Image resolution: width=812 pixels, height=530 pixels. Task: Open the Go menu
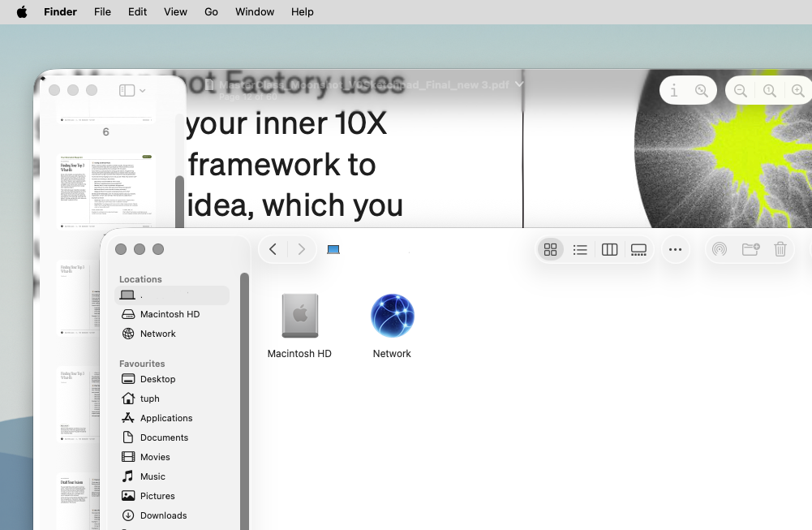point(211,11)
